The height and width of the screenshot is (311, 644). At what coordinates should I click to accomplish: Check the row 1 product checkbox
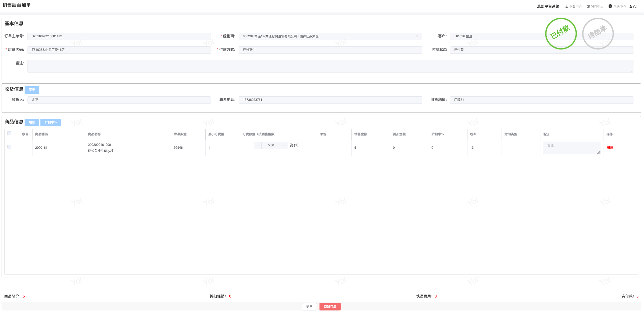9,147
